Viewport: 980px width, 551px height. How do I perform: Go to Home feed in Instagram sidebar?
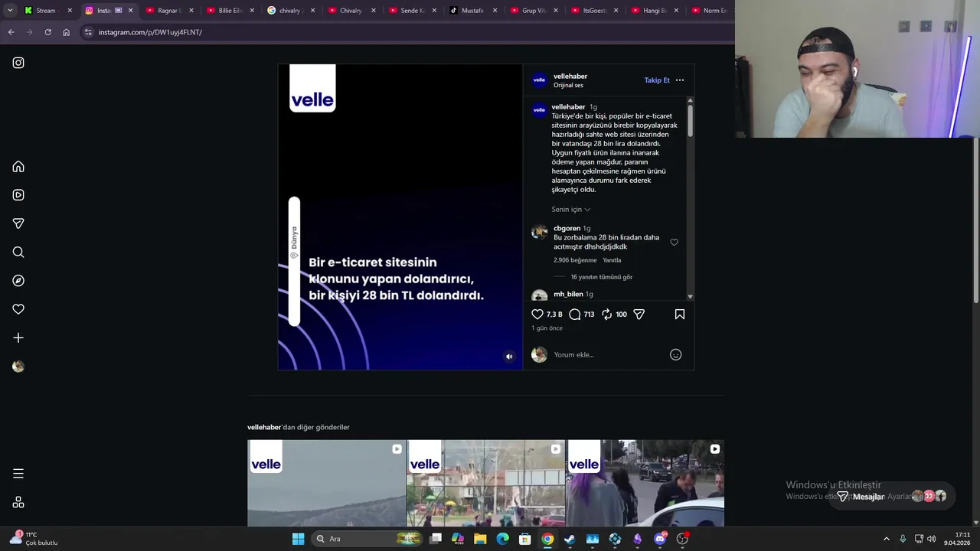[x=18, y=167]
